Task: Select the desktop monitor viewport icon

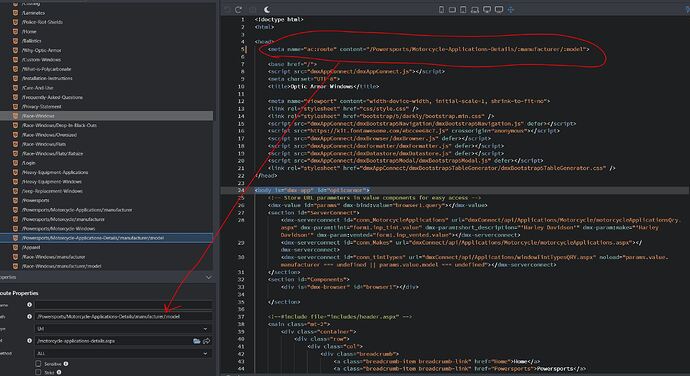Action: tap(487, 9)
